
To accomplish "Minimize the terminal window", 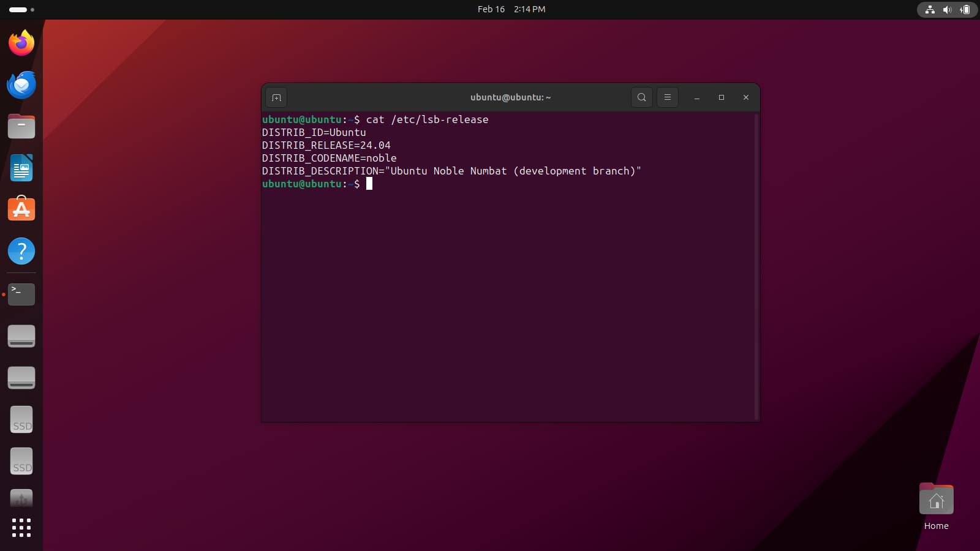I will [x=697, y=97].
